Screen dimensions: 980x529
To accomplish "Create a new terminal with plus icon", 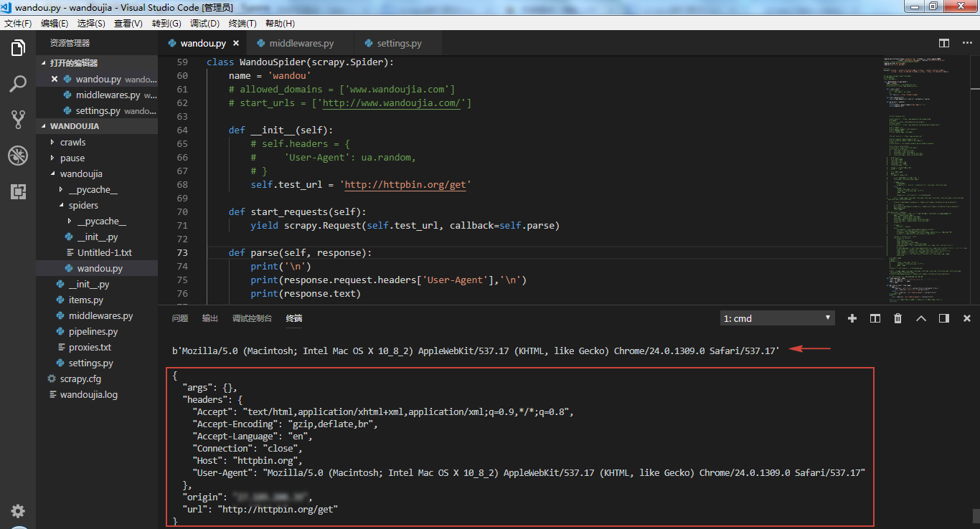I will click(x=852, y=318).
